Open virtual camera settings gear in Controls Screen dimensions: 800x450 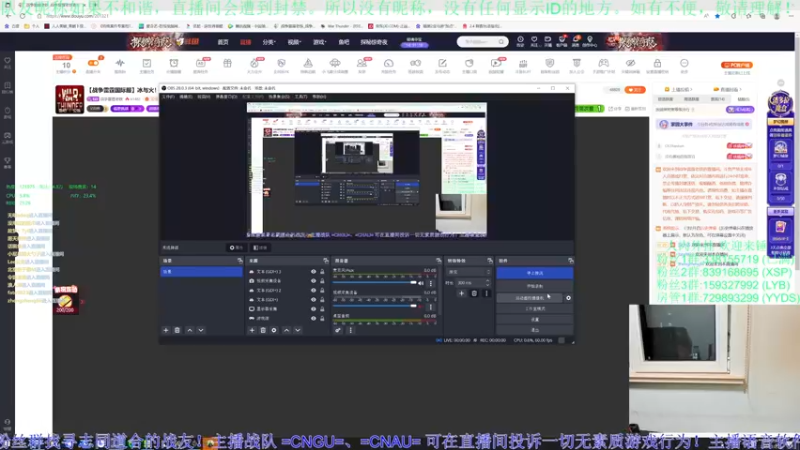click(x=568, y=298)
